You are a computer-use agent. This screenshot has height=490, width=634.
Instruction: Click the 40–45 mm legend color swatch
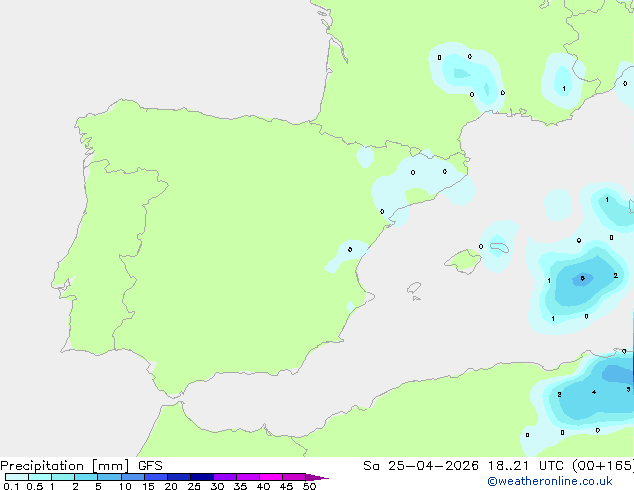pyautogui.click(x=271, y=477)
